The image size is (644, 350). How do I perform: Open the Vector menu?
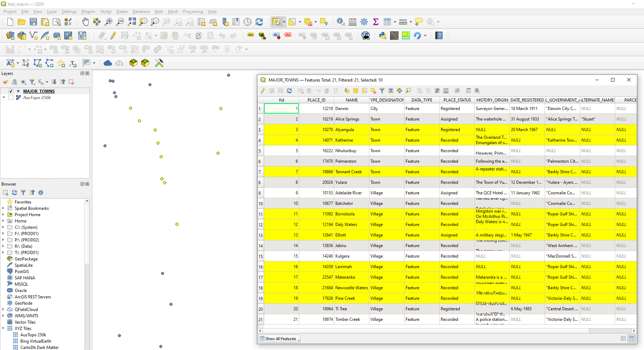[106, 12]
